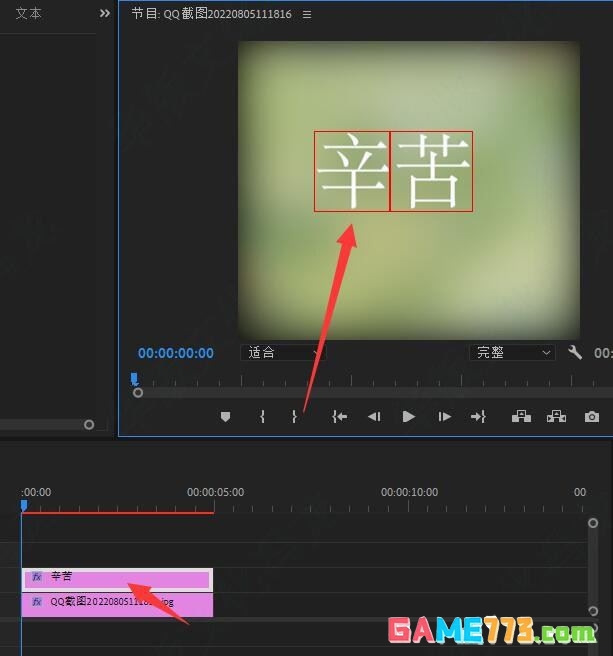This screenshot has width=613, height=656.
Task: Step back one frame
Action: [x=374, y=417]
